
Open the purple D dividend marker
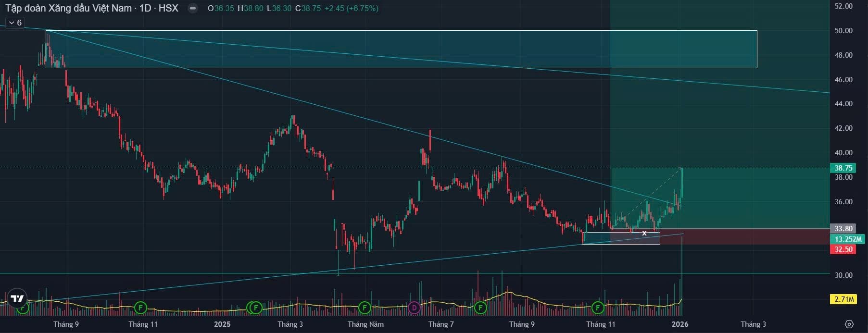414,308
